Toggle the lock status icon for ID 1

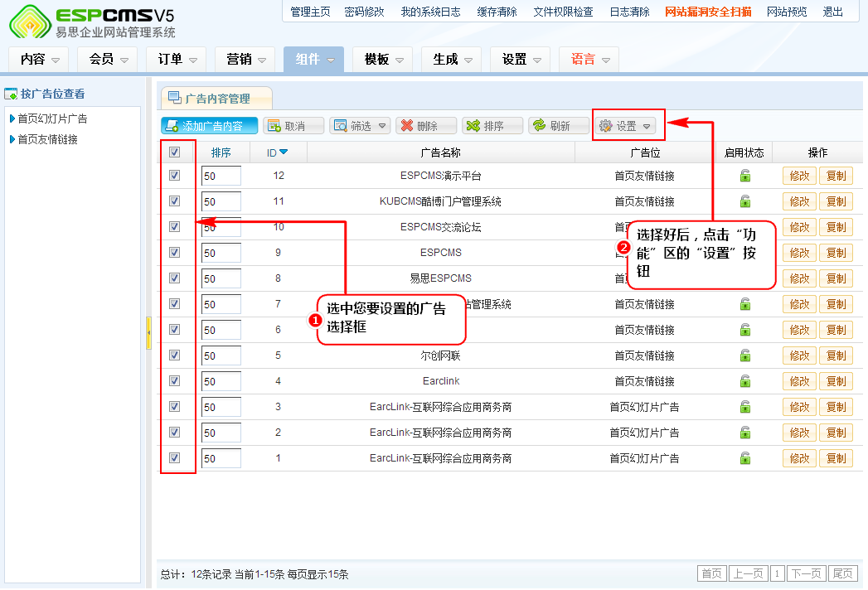point(745,458)
